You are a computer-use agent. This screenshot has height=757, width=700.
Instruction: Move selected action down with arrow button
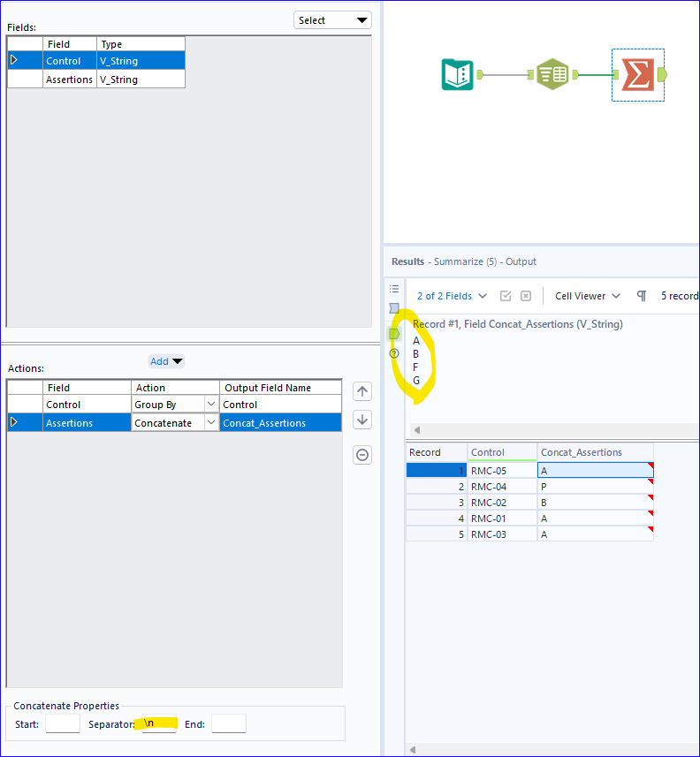362,420
